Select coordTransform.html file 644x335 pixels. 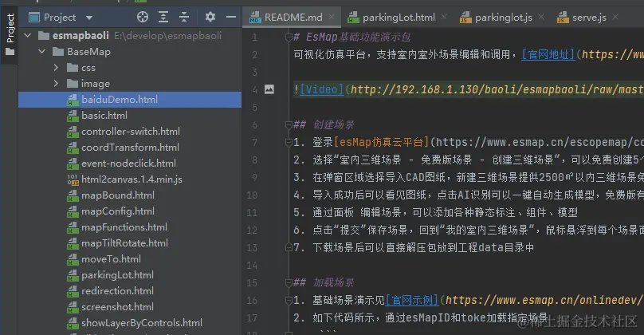pyautogui.click(x=130, y=147)
